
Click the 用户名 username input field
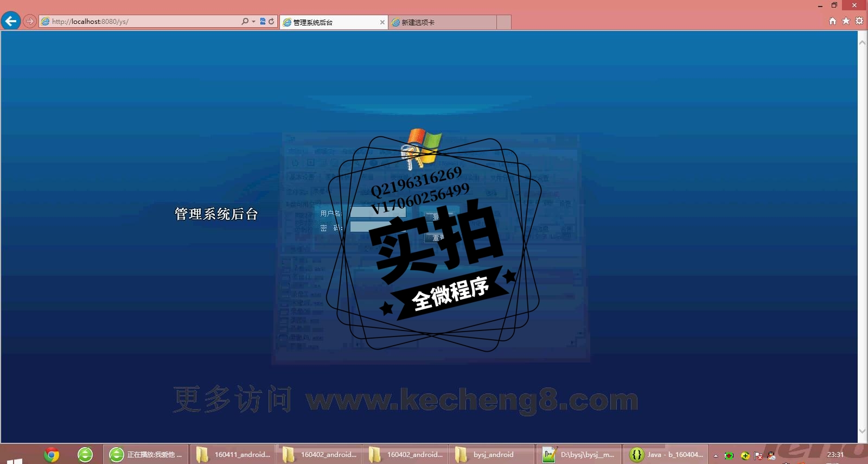pyautogui.click(x=378, y=212)
